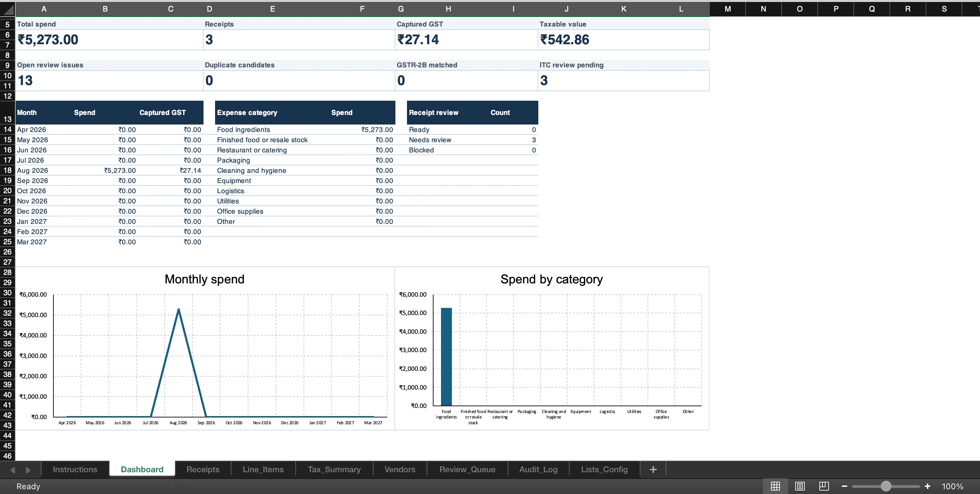The width and height of the screenshot is (980, 494).
Task: Click the zoom out minus icon
Action: coord(844,486)
